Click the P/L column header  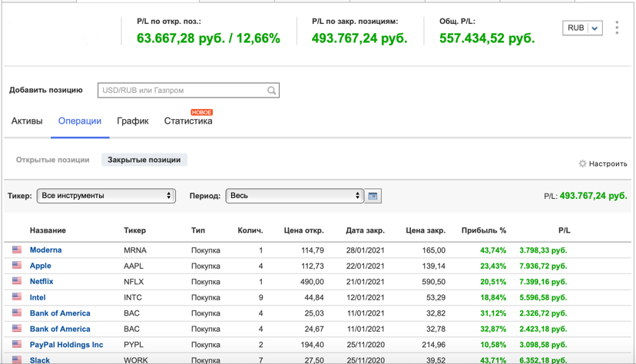pos(565,230)
